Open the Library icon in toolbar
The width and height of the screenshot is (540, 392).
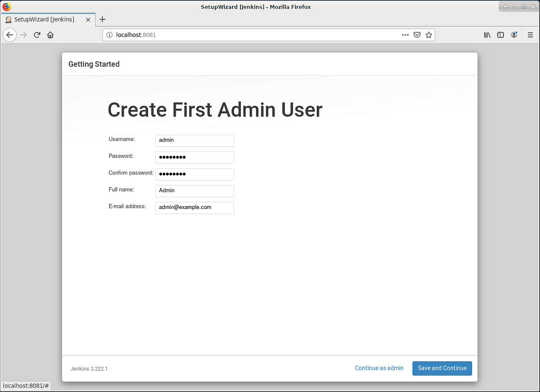click(487, 35)
